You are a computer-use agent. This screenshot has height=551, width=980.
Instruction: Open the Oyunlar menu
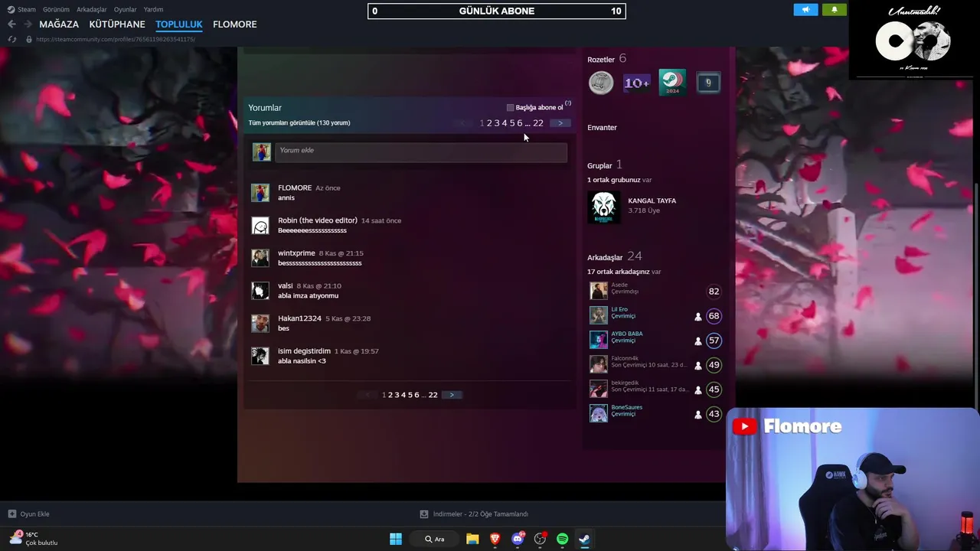[x=126, y=9]
